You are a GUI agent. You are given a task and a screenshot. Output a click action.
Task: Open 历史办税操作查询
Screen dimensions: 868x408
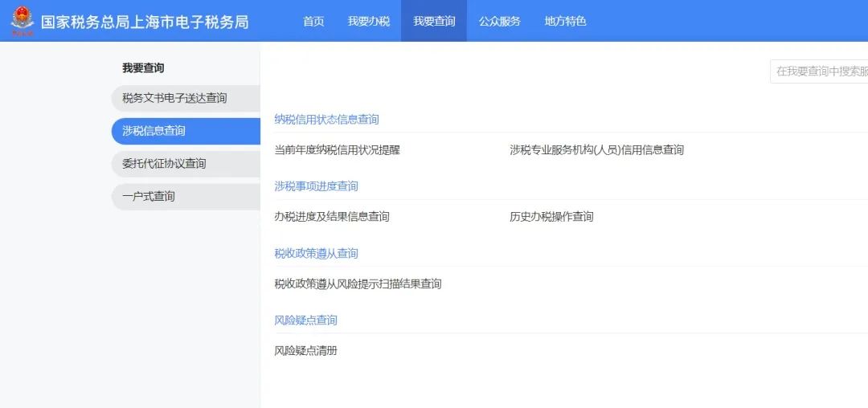point(551,217)
